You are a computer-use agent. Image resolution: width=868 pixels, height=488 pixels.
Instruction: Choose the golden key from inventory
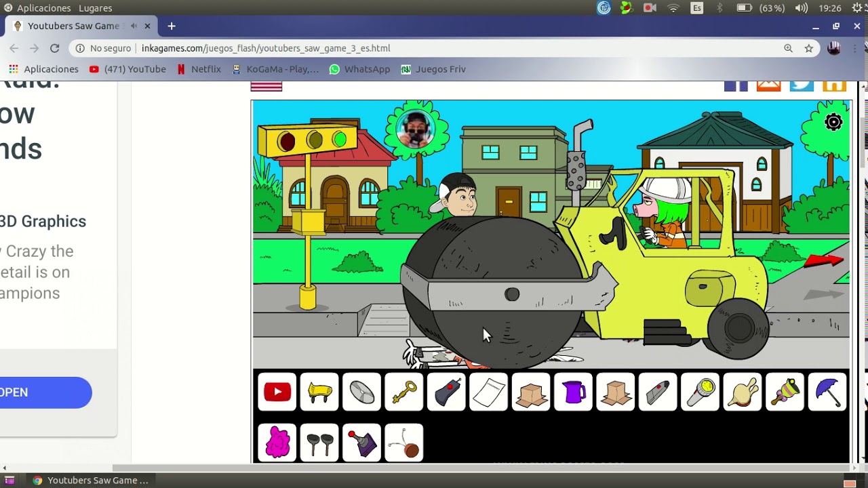tap(404, 392)
